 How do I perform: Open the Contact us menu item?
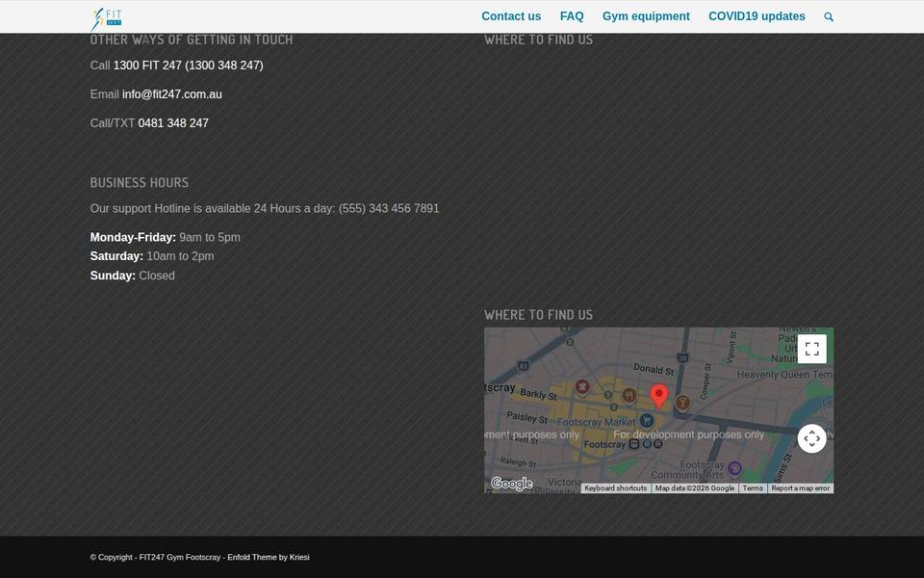point(511,16)
